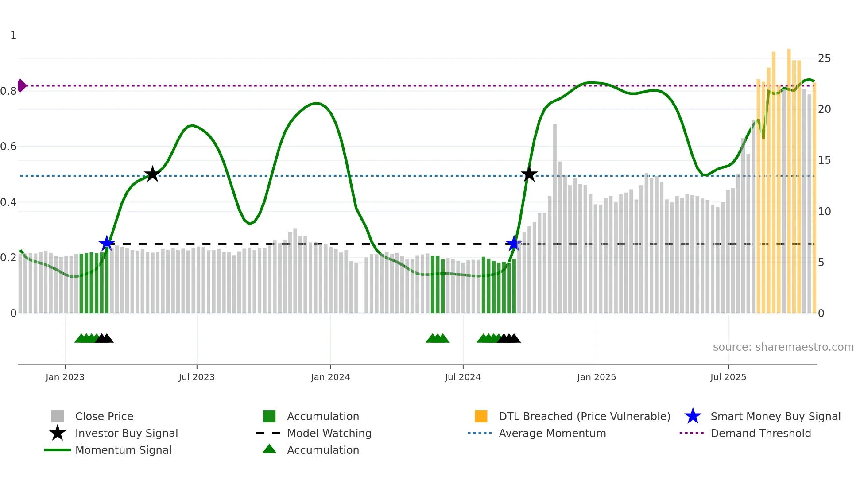Image resolution: width=868 pixels, height=488 pixels.
Task: Hide the Model Watching dashed series
Action: coord(329,433)
